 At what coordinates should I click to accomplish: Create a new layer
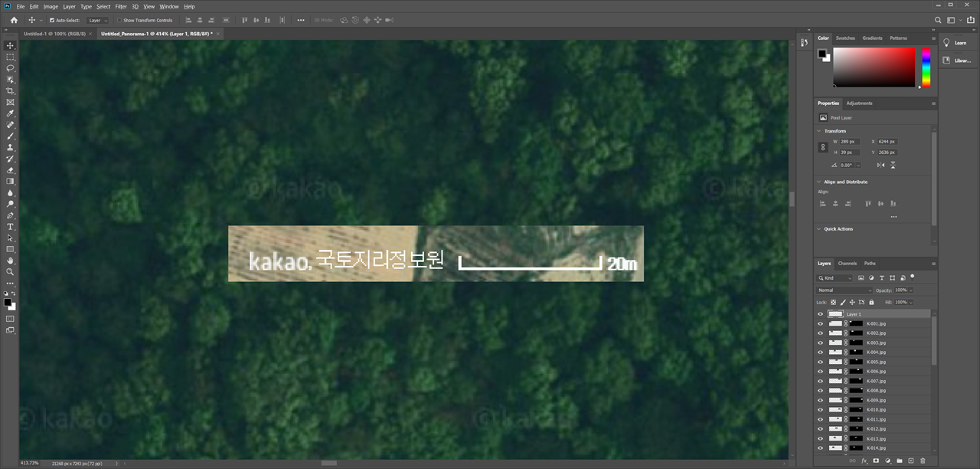pos(911,461)
